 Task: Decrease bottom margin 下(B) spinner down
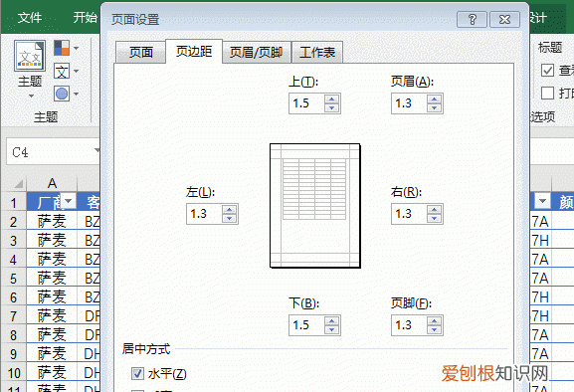331,329
